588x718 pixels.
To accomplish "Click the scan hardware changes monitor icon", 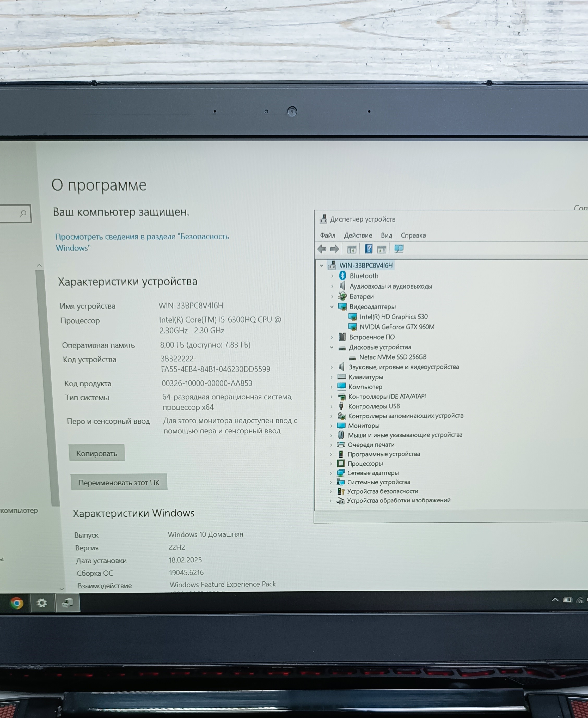I will 399,250.
